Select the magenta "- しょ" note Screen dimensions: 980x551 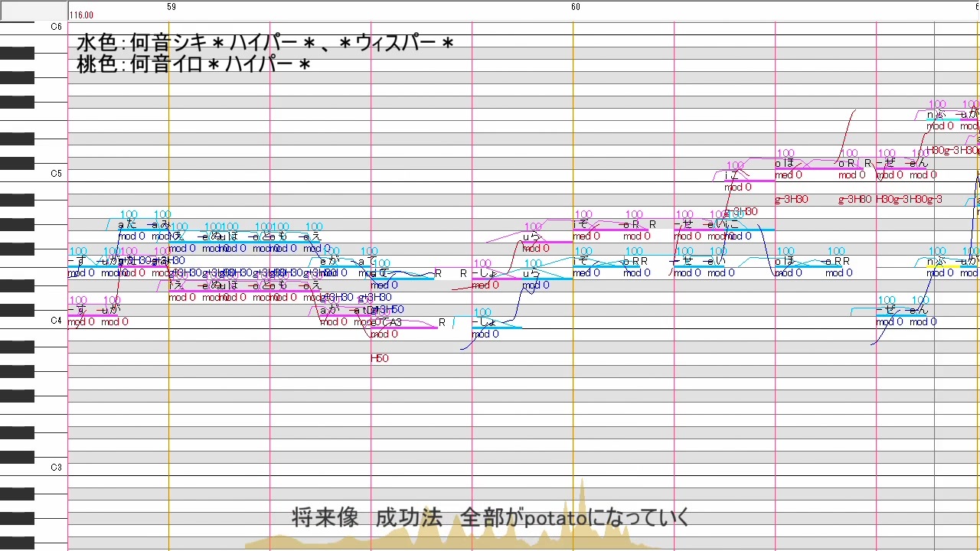coord(496,278)
